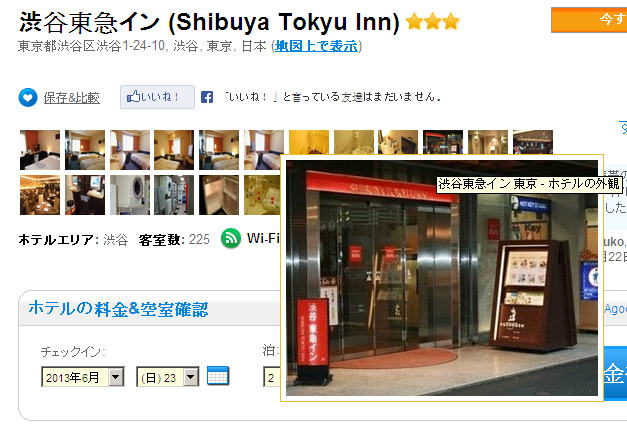Click the thumbs-up いいね！ button
The width and height of the screenshot is (627, 427).
(158, 97)
